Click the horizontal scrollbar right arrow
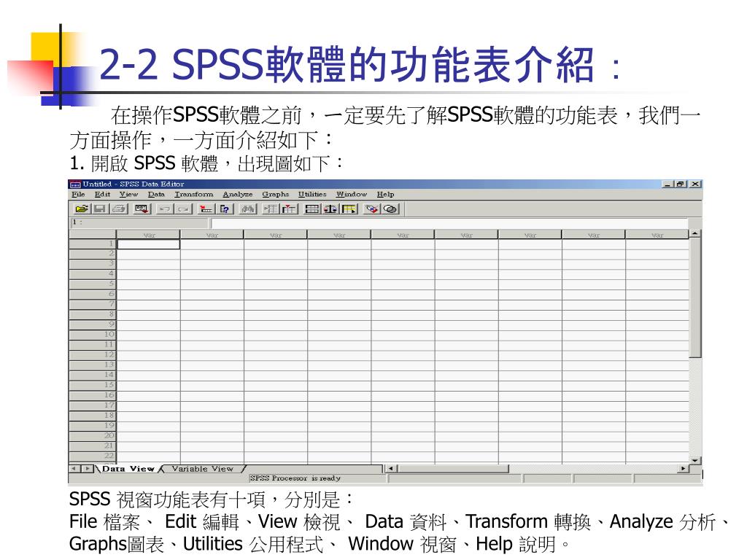Image resolution: width=747 pixels, height=560 pixels. (684, 469)
